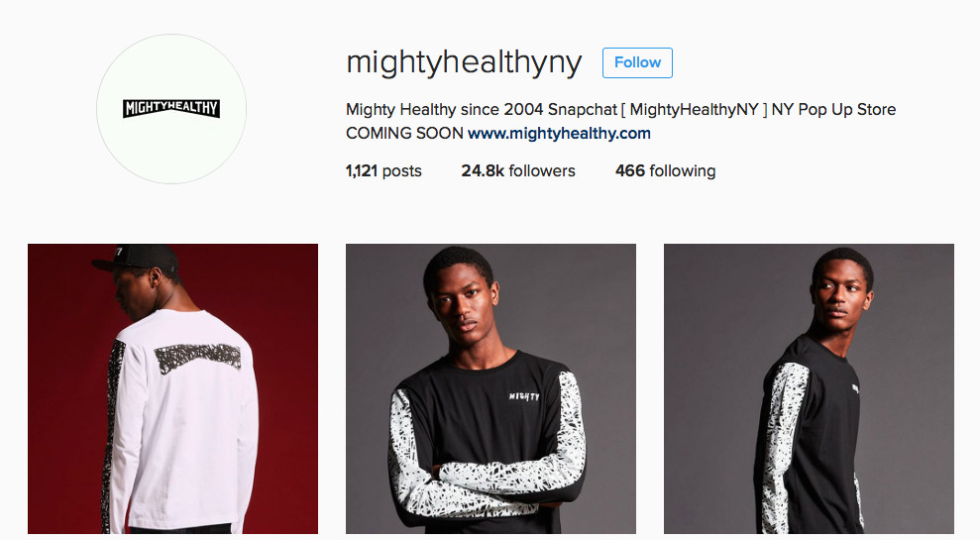The width and height of the screenshot is (980, 540).
Task: Open the MightyHealthy circular profile picture
Action: (171, 109)
